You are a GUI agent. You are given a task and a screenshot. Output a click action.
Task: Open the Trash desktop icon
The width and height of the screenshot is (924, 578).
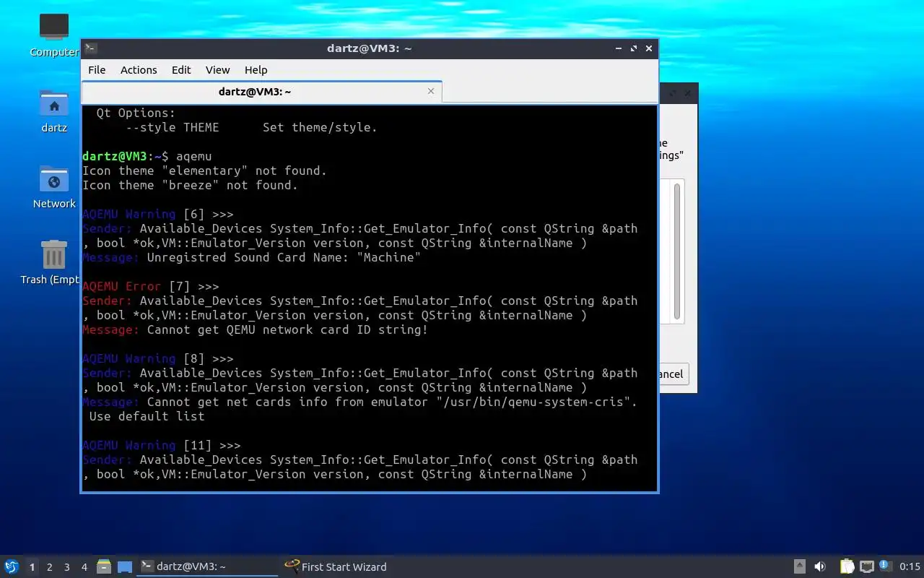coord(53,262)
